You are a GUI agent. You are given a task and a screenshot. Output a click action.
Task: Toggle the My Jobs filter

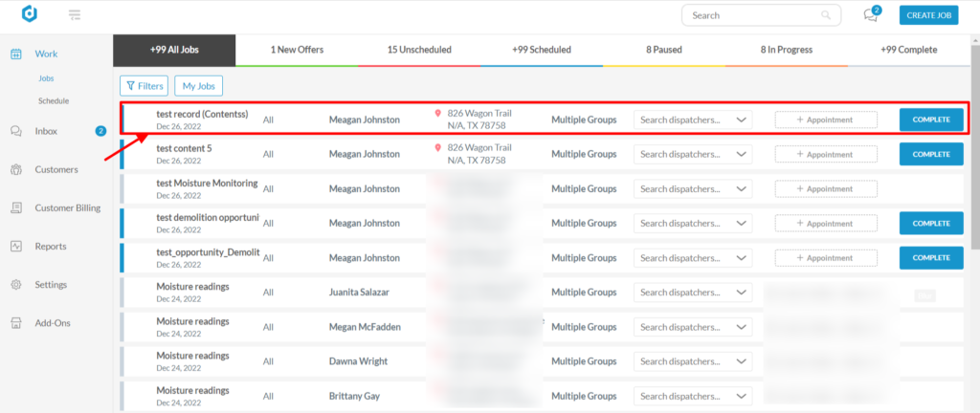(198, 86)
